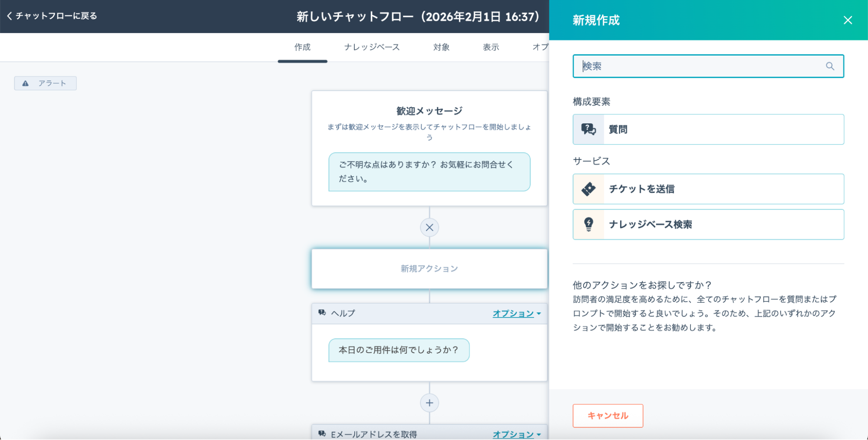Screen dimensions: 868x440
Task: Select the 新規アクション placeholder card
Action: pyautogui.click(x=429, y=269)
